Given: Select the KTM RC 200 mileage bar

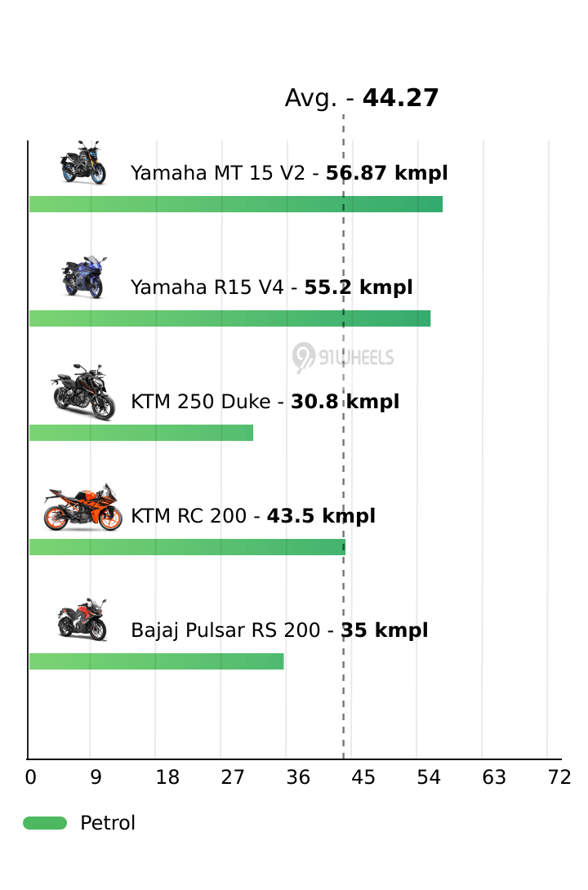Looking at the screenshot, I should click(x=187, y=547).
